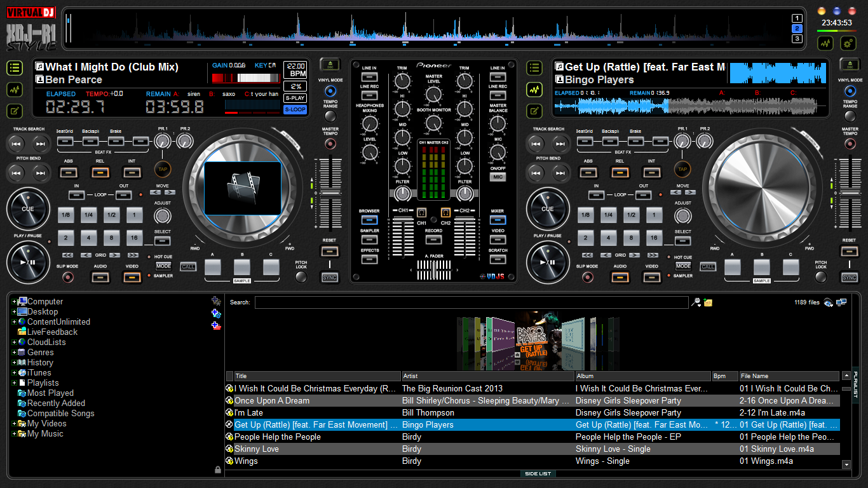Image resolution: width=868 pixels, height=488 pixels.
Task: Expand the iTunes node
Action: click(14, 373)
